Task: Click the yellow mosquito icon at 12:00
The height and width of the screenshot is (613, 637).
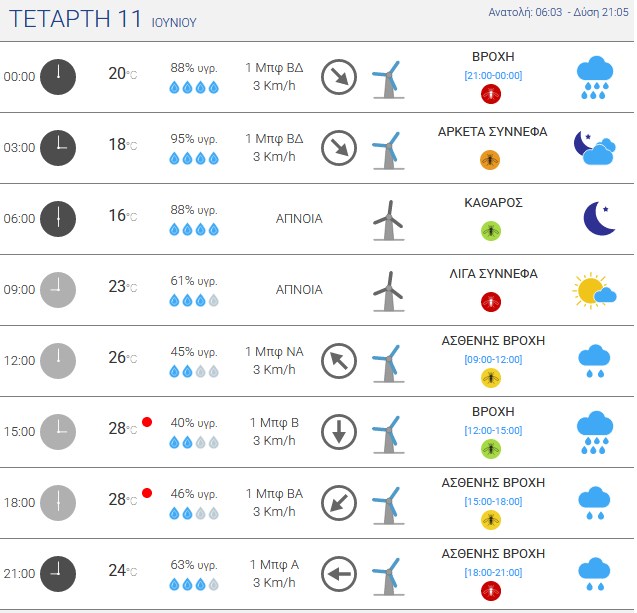Action: click(x=491, y=378)
